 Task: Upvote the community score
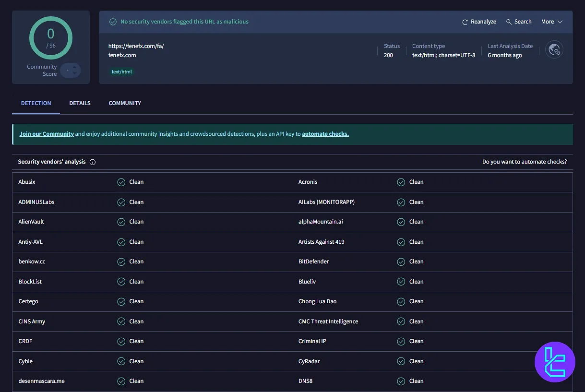74,67
